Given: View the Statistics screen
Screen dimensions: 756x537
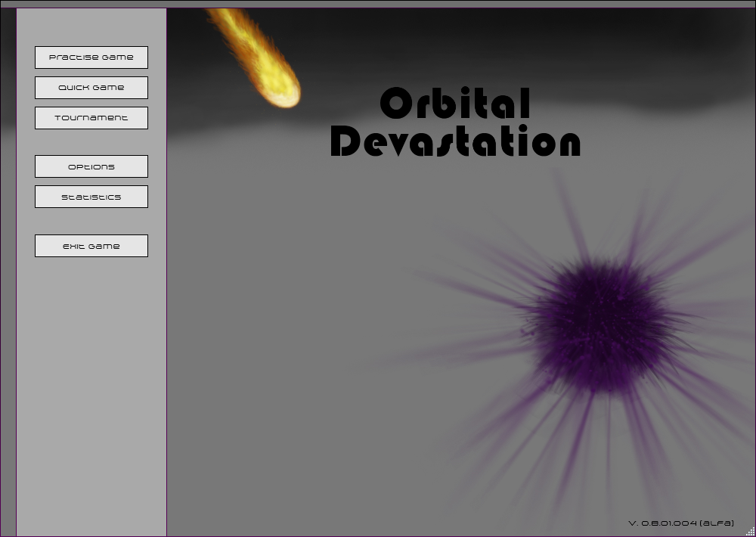Looking at the screenshot, I should 91,197.
